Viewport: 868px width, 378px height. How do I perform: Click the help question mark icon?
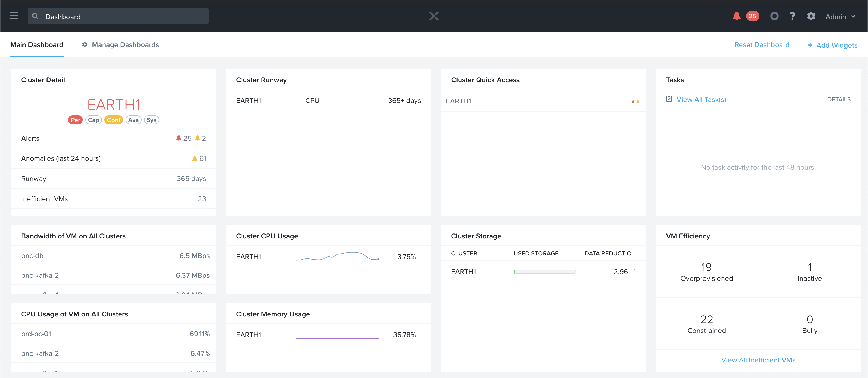792,17
